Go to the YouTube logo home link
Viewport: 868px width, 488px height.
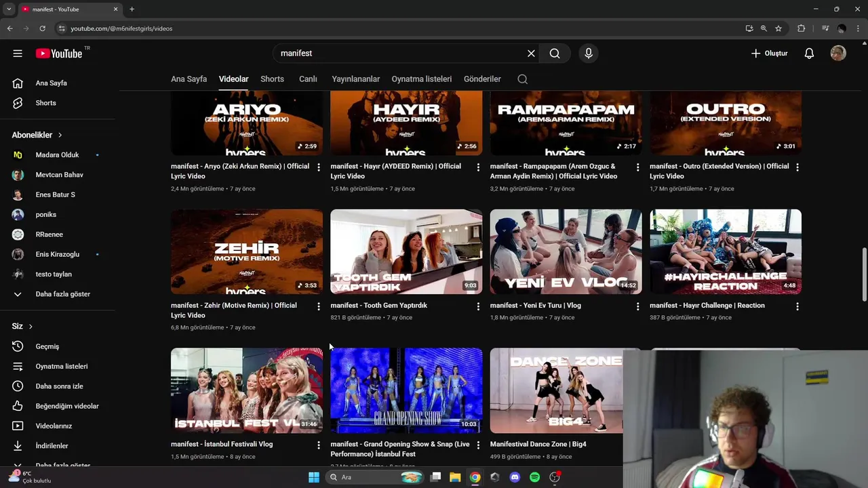[59, 54]
